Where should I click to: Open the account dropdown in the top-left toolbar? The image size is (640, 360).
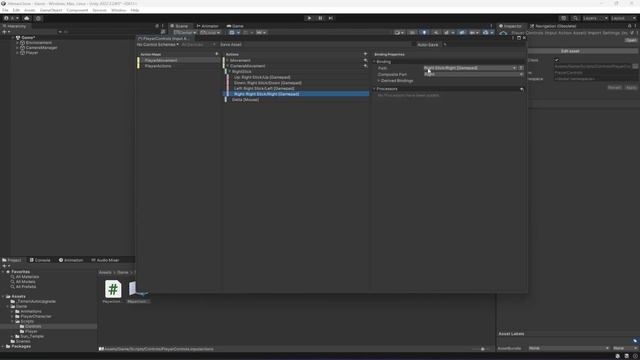[11, 18]
